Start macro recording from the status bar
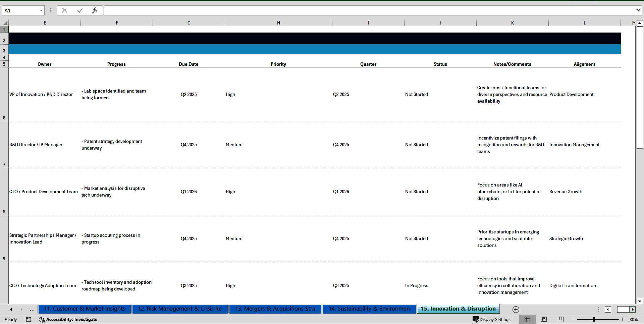This screenshot has height=324, width=644. tap(29, 319)
